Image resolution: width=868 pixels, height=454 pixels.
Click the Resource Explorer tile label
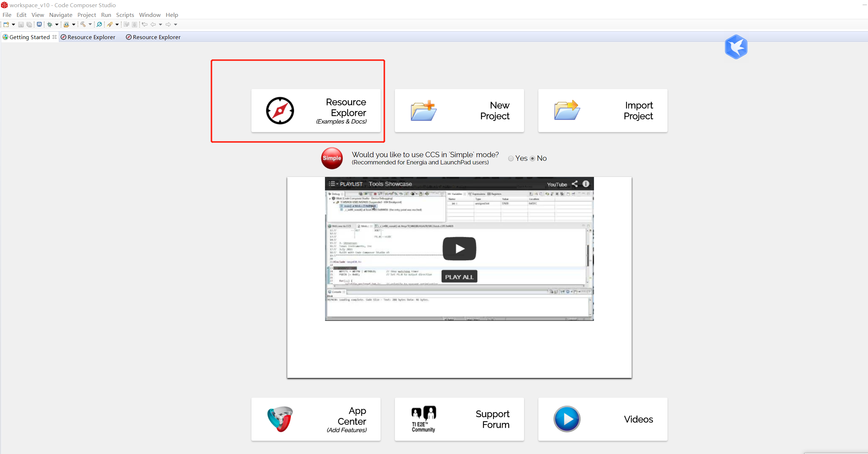click(341, 111)
